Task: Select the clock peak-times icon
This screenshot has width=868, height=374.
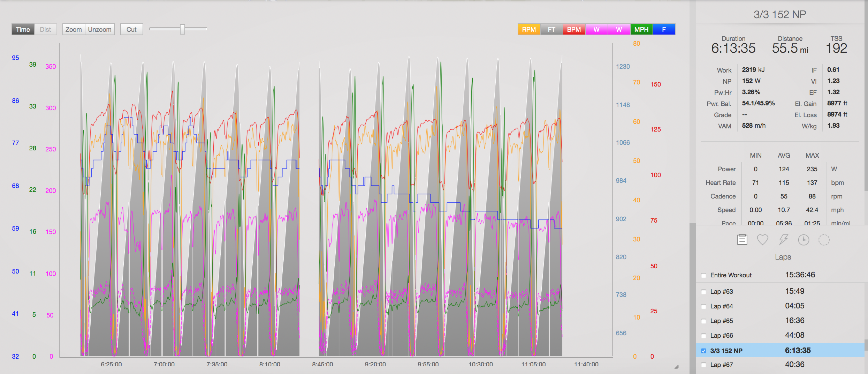Action: coord(804,240)
